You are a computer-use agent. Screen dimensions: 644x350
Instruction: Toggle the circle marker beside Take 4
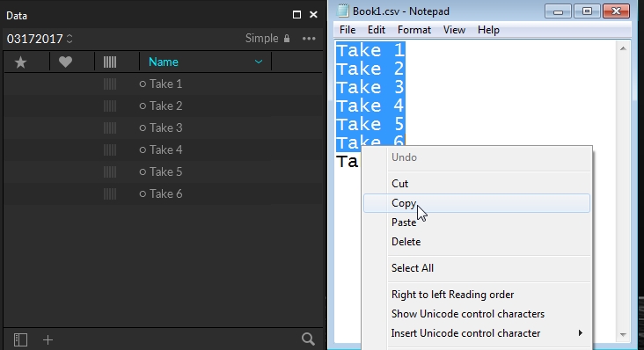pos(143,149)
